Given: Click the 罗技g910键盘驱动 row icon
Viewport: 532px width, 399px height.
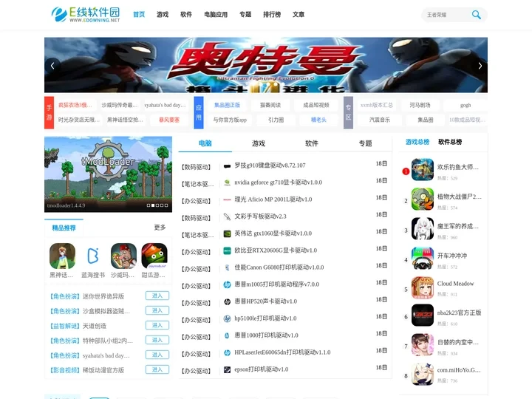Looking at the screenshot, I should [227, 166].
